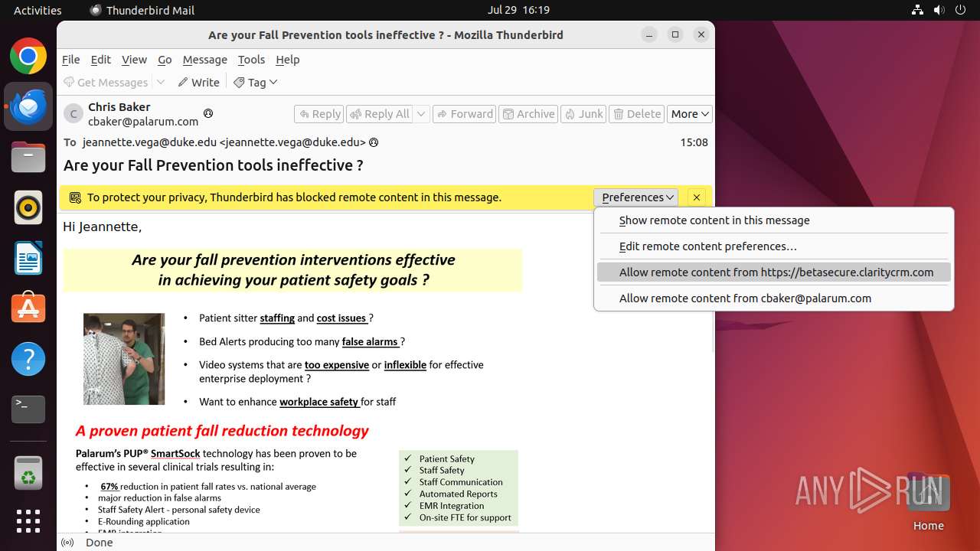The image size is (980, 551).
Task: Choose Edit remote content preferences
Action: pos(774,246)
